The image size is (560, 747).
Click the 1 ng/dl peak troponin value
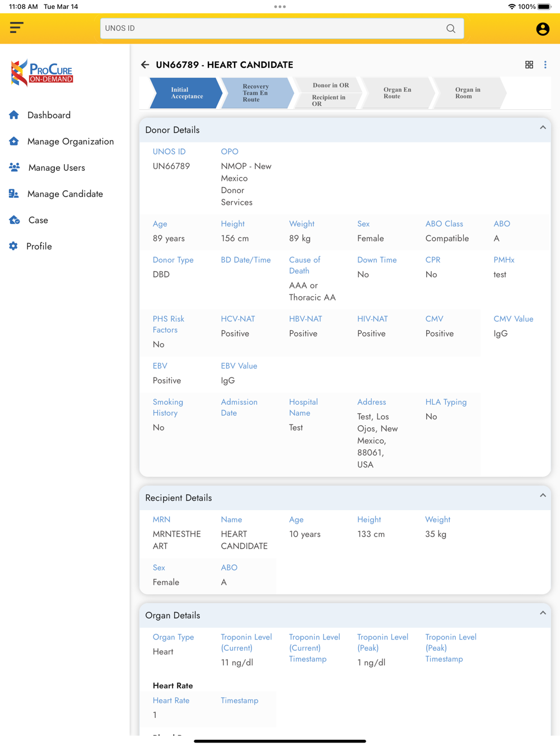pos(371,662)
